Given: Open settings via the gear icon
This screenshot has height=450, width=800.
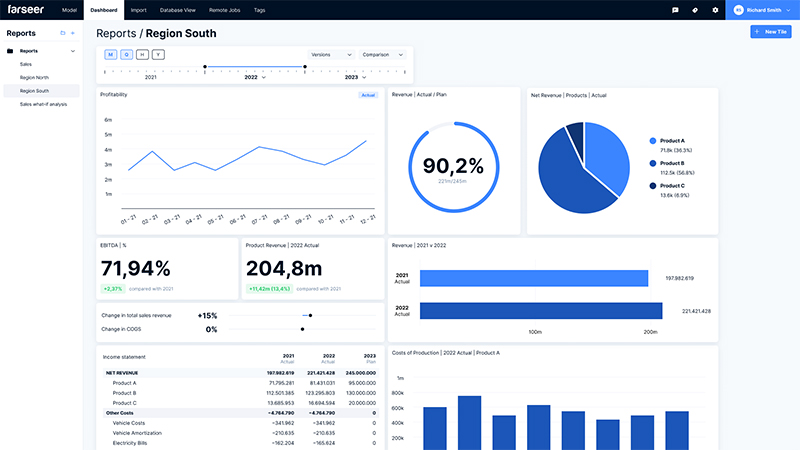Looking at the screenshot, I should click(715, 10).
